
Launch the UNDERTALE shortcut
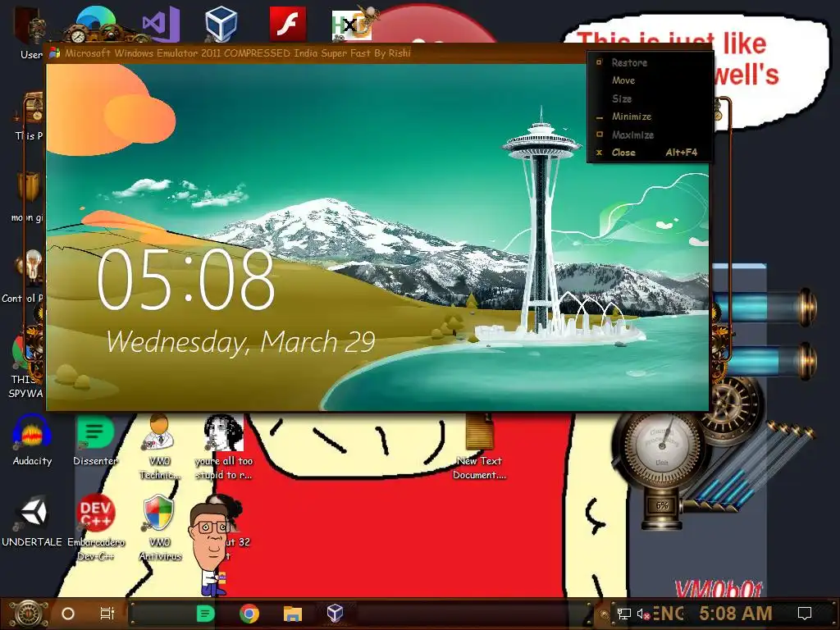coord(32,522)
